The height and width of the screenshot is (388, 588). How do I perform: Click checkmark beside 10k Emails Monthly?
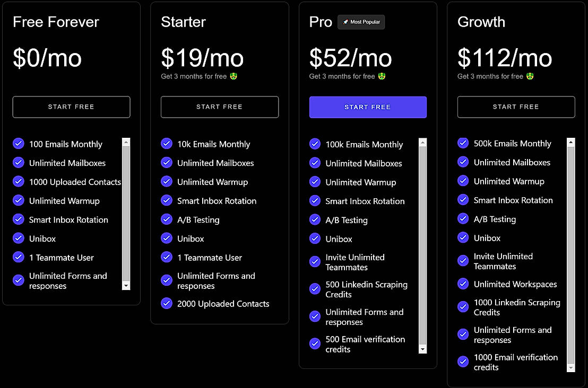167,144
